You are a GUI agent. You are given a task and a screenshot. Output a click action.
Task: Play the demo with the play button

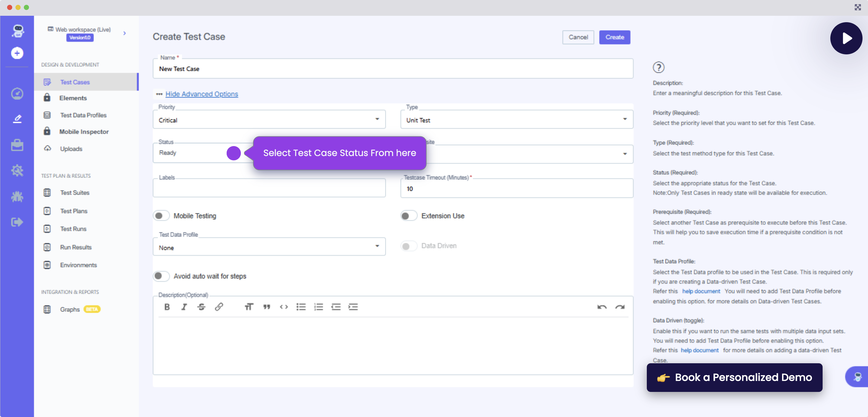click(x=846, y=38)
